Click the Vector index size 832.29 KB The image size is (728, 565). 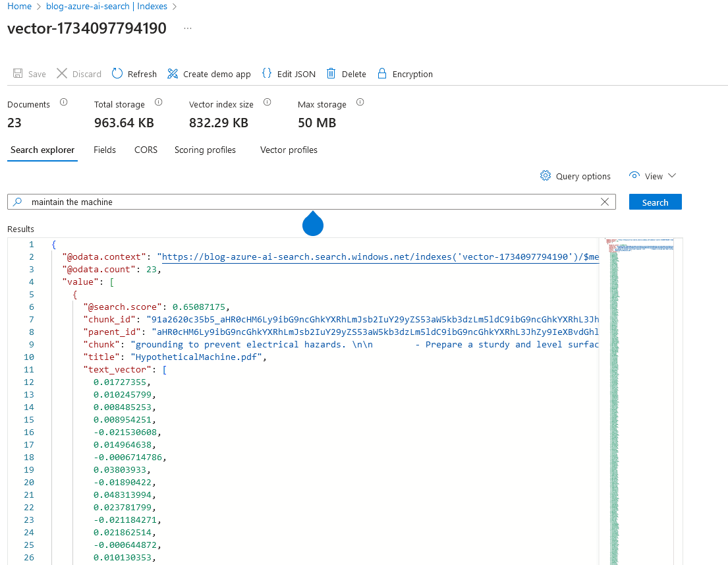(219, 123)
